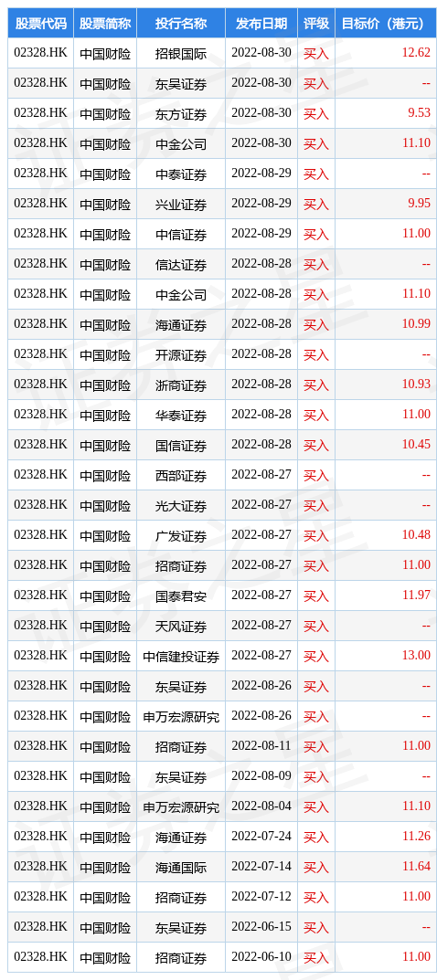Select date 2022-07-14 cell

coord(261,867)
